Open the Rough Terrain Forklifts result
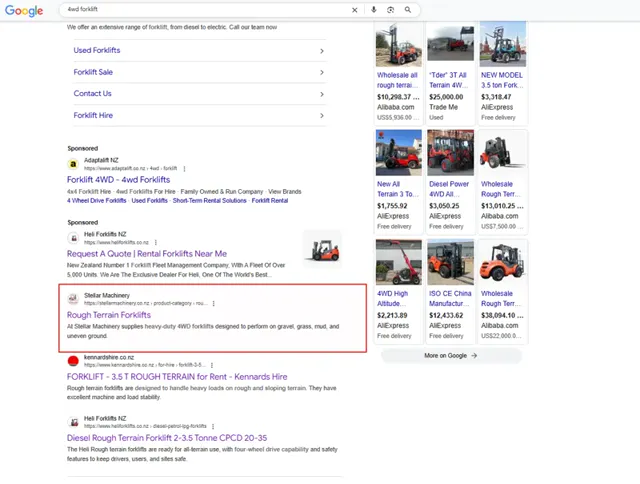640x484 pixels. [x=109, y=315]
